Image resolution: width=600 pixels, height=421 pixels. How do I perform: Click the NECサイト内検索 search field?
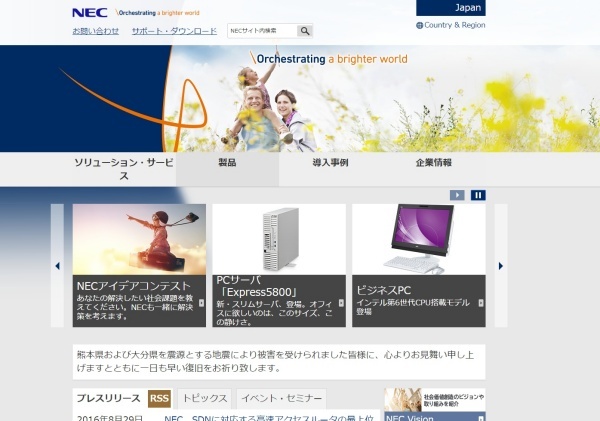262,31
